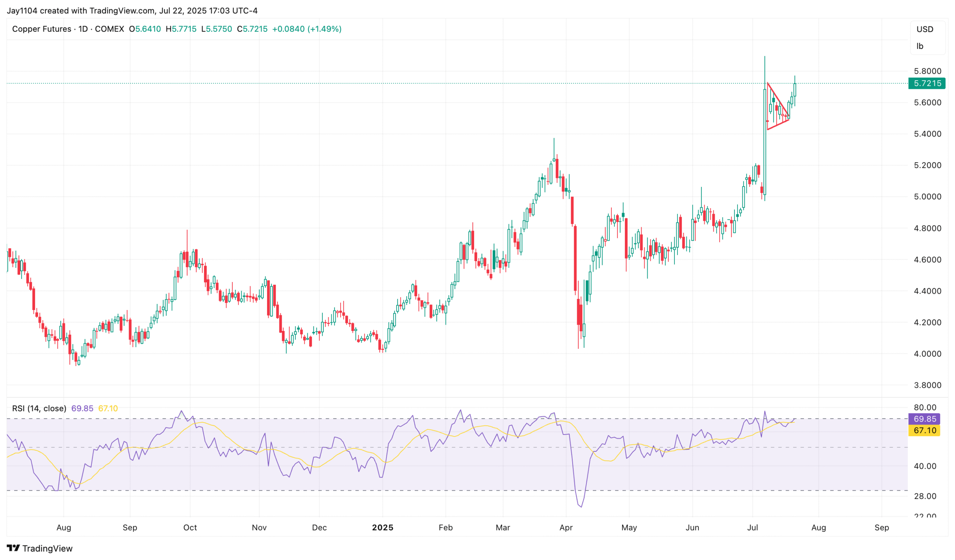The image size is (955, 560).
Task: Click the header text 'Jay1104 created with TradingView.com'
Action: (x=81, y=10)
